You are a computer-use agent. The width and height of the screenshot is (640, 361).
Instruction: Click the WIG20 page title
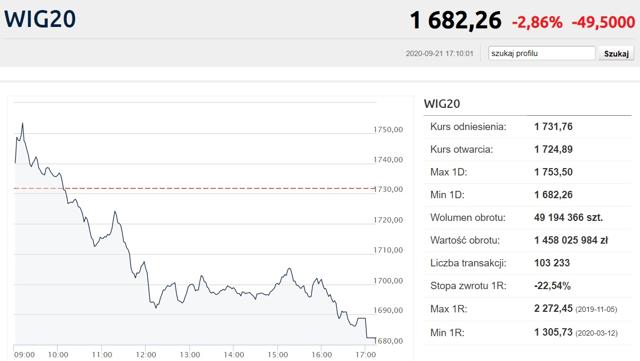coord(40,19)
